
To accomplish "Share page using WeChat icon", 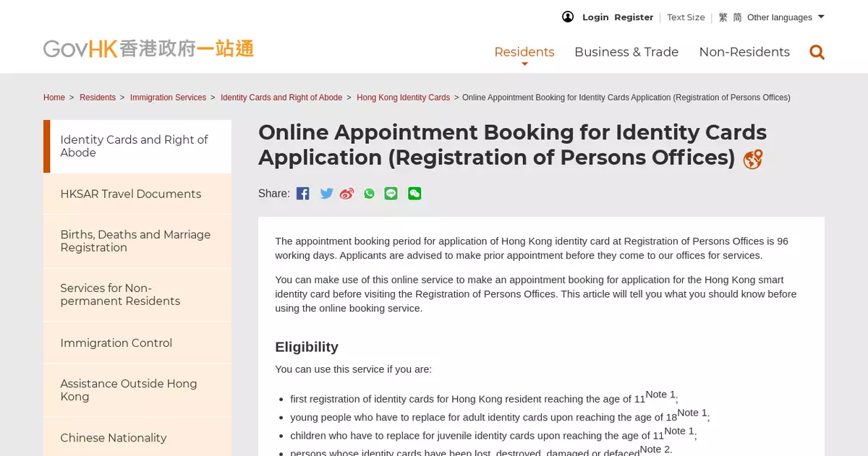I will [x=414, y=194].
